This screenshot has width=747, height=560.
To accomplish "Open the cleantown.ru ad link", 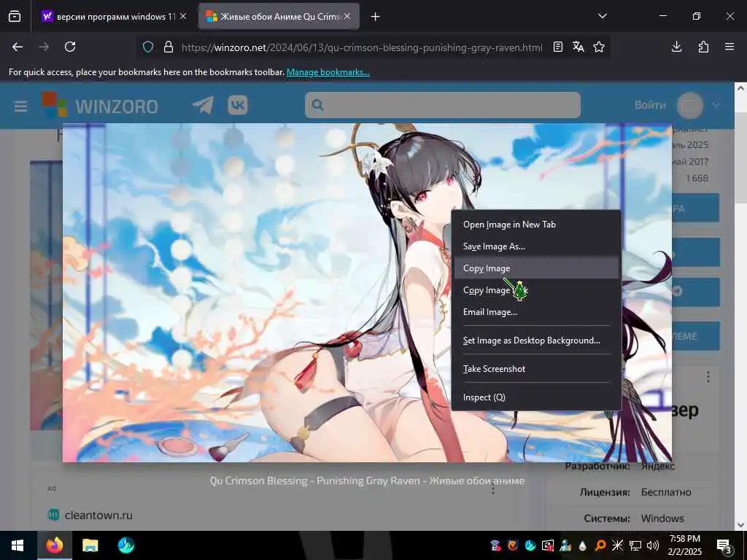I will [98, 516].
